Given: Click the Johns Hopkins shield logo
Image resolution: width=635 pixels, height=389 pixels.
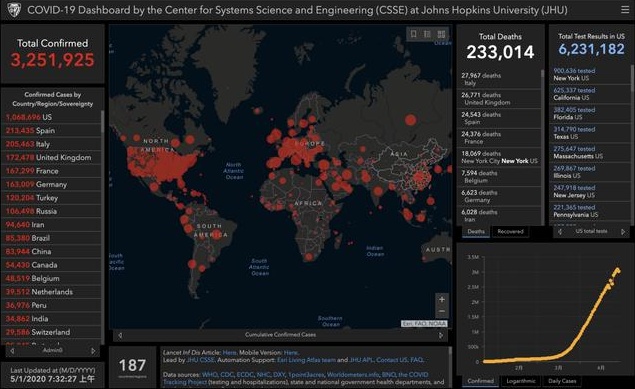Looking at the screenshot, I should (14, 10).
